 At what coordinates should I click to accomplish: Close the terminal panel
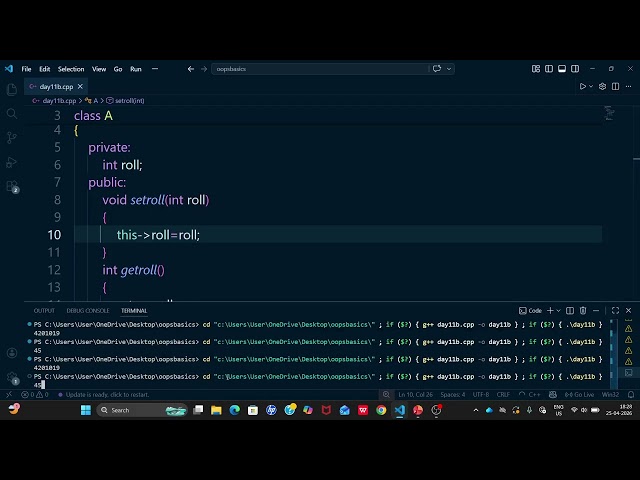click(x=628, y=311)
